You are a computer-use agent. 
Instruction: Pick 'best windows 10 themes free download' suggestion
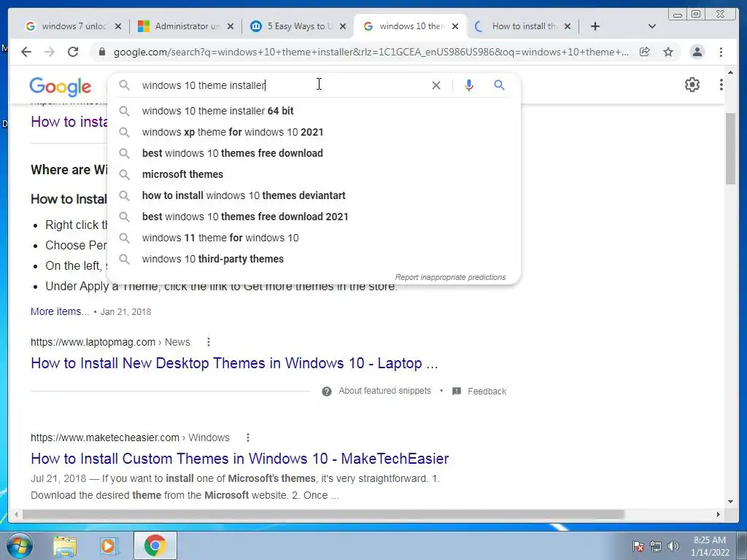[x=314, y=153]
